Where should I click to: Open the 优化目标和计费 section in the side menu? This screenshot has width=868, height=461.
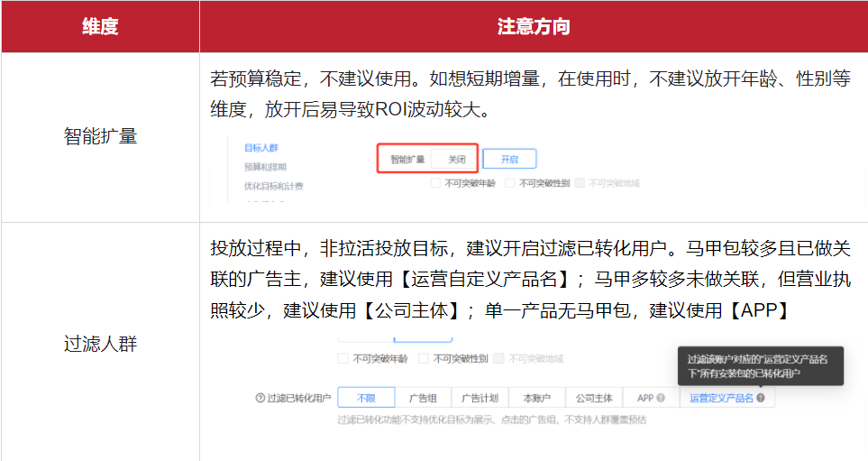click(273, 186)
